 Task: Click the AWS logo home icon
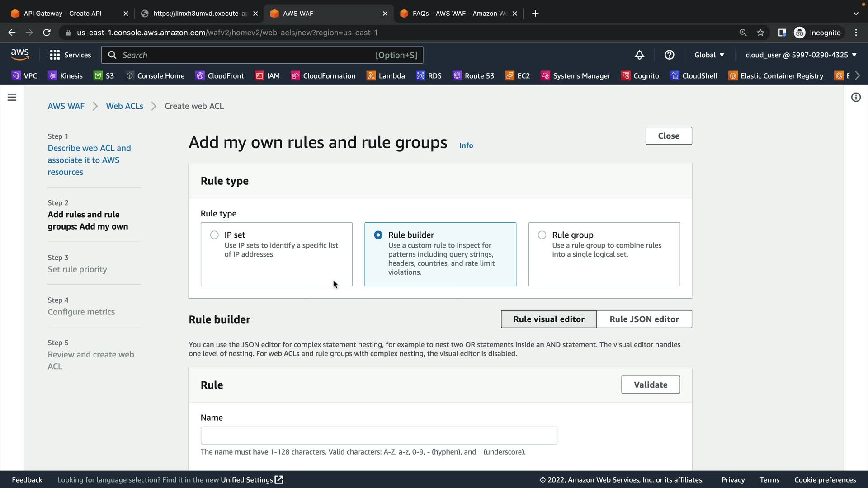pyautogui.click(x=20, y=55)
